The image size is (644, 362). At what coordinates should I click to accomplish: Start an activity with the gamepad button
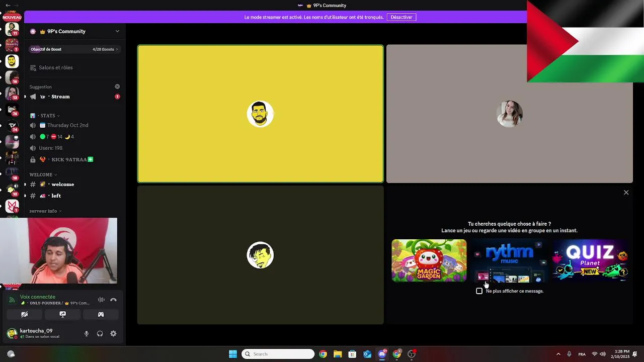click(x=101, y=314)
